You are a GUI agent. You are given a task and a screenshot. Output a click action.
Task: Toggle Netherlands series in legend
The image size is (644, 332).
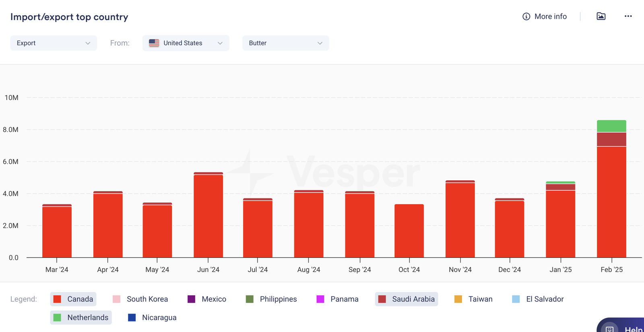(x=81, y=318)
